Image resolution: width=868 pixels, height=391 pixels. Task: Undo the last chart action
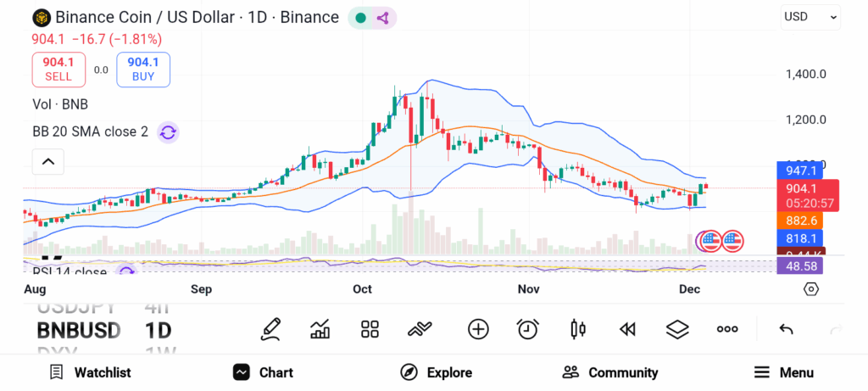tap(786, 329)
